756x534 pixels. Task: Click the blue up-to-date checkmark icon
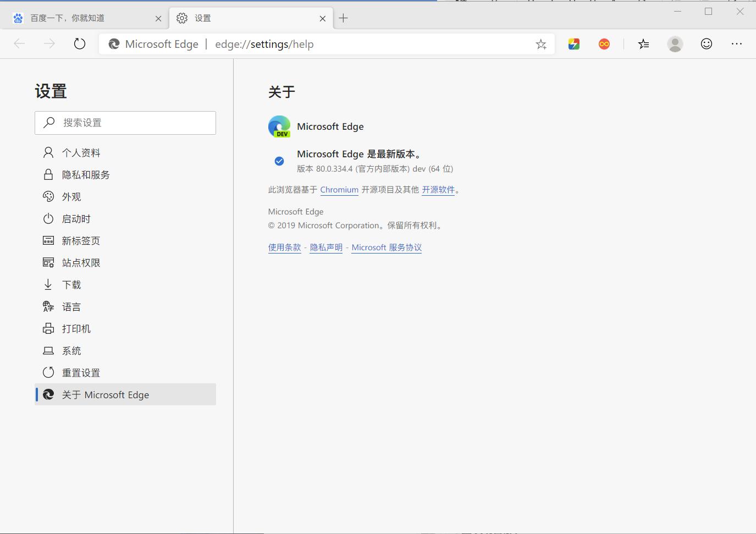[x=279, y=161]
